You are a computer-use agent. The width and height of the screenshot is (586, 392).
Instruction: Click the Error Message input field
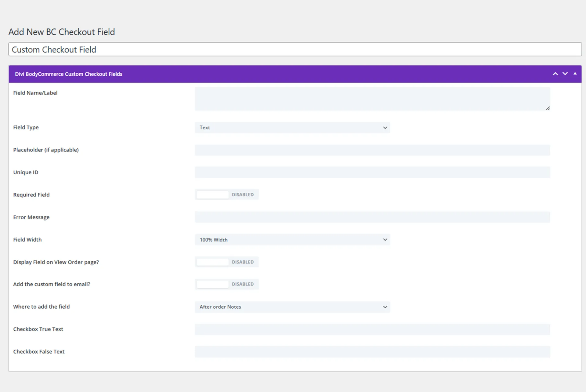[x=372, y=217]
